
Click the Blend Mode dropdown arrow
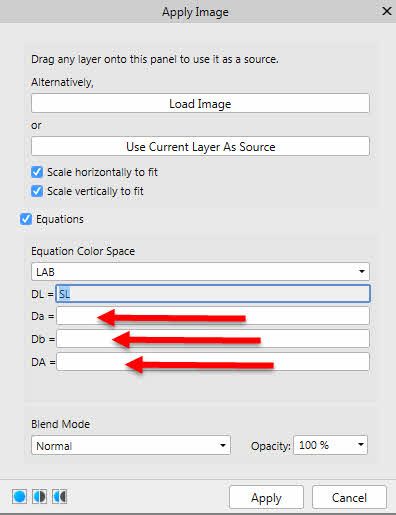tap(223, 445)
